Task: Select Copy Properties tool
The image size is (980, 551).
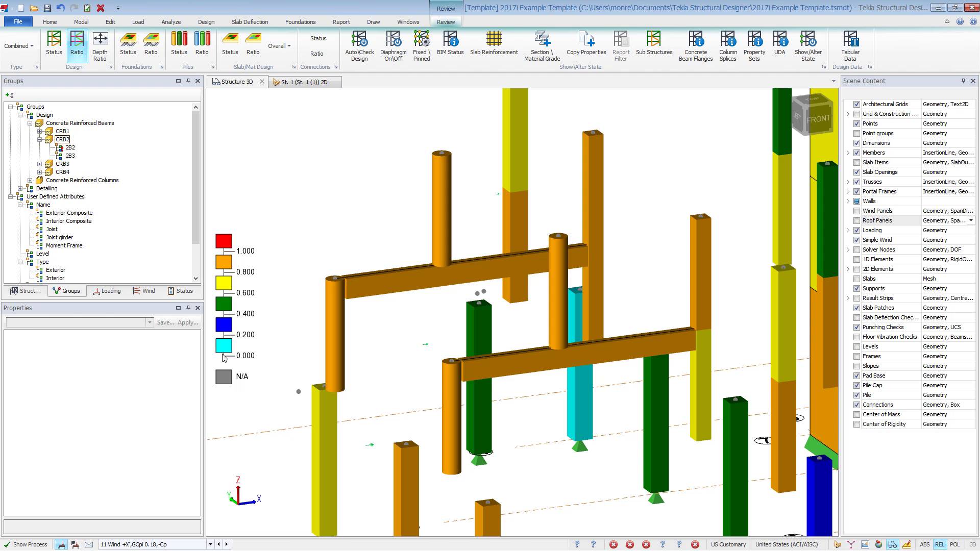Action: 586,43
